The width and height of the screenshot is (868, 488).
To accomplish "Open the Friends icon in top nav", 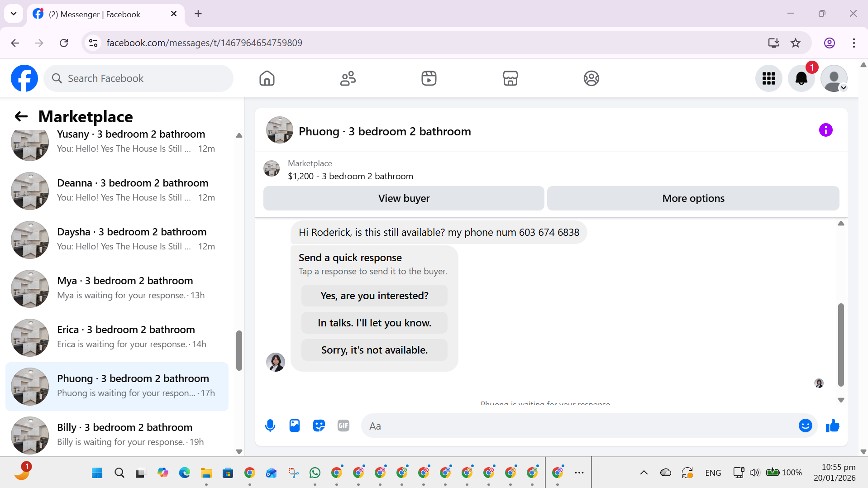I will pyautogui.click(x=348, y=78).
